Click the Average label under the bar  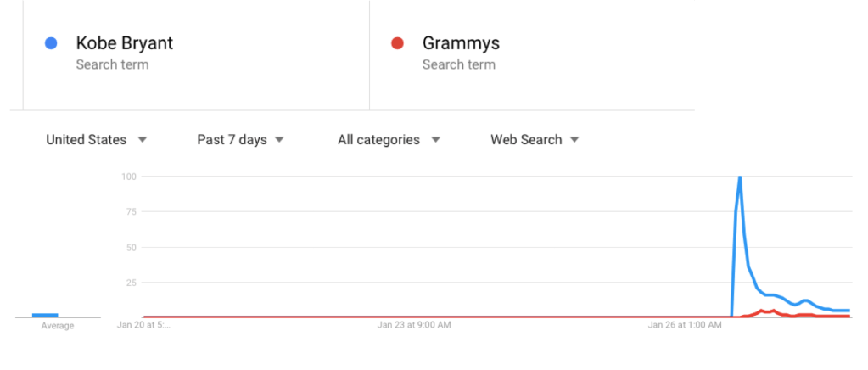[x=58, y=326]
